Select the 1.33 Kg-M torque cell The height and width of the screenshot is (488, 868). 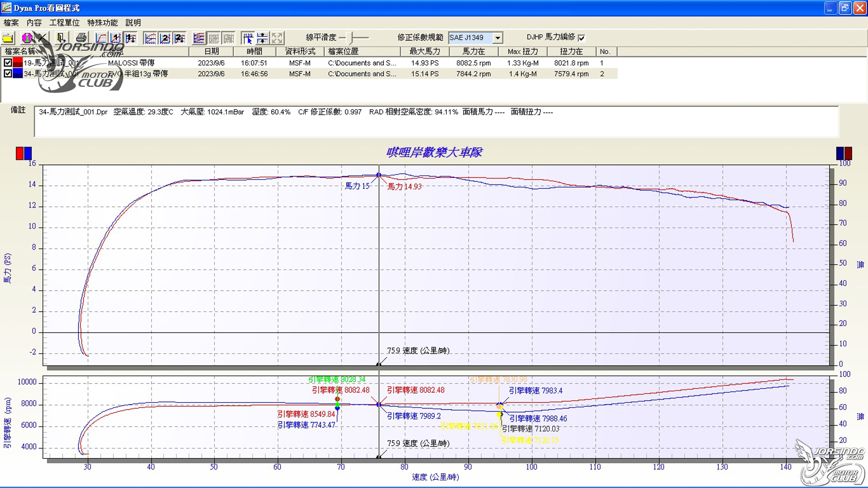523,63
